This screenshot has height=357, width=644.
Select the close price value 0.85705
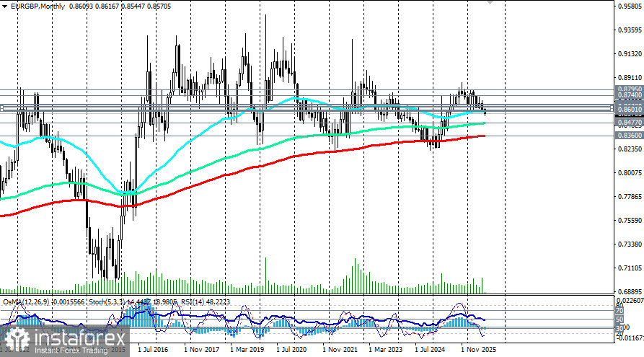[159, 6]
